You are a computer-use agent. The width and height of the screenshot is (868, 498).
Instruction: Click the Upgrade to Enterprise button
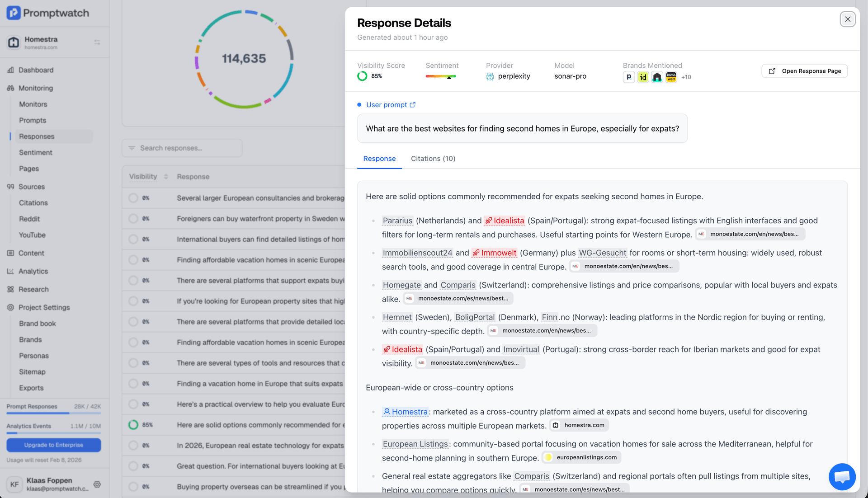(x=53, y=445)
